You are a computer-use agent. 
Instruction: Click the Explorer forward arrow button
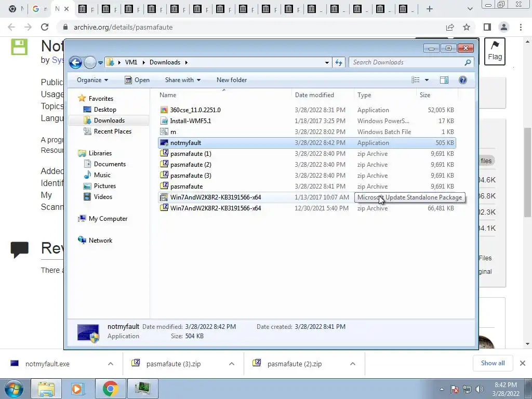pyautogui.click(x=90, y=62)
